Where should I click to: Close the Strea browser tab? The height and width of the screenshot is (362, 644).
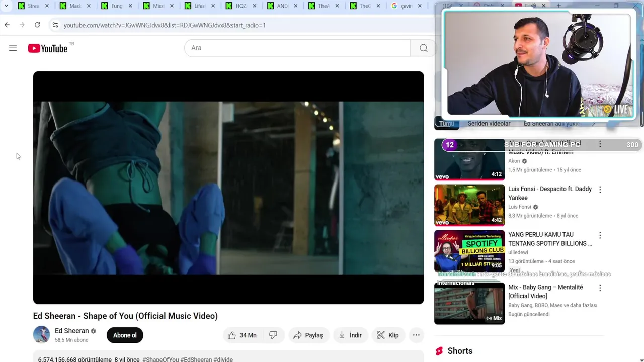pyautogui.click(x=47, y=6)
